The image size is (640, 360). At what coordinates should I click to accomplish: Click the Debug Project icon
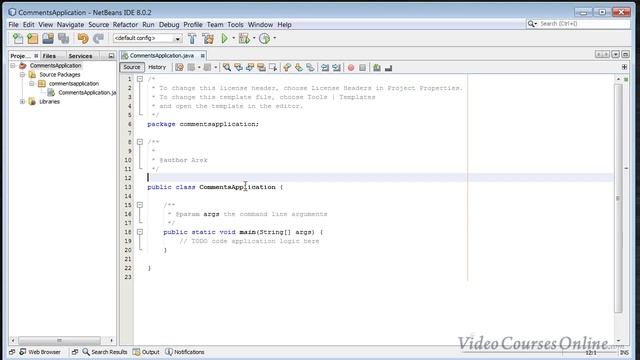coord(244,38)
